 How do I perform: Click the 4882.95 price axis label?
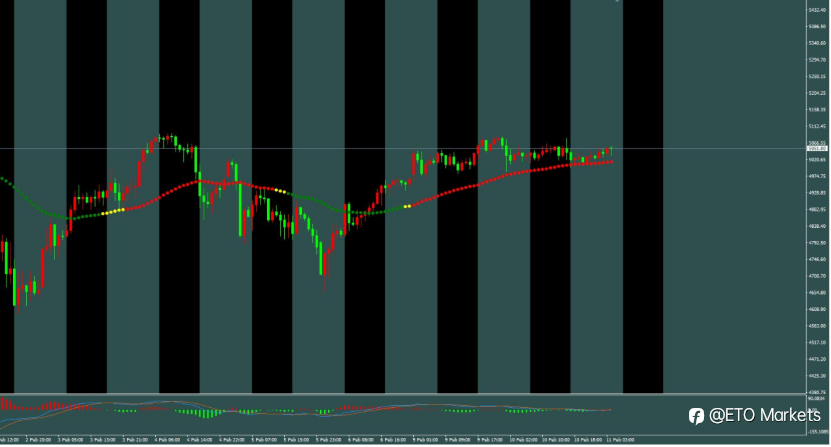(818, 209)
